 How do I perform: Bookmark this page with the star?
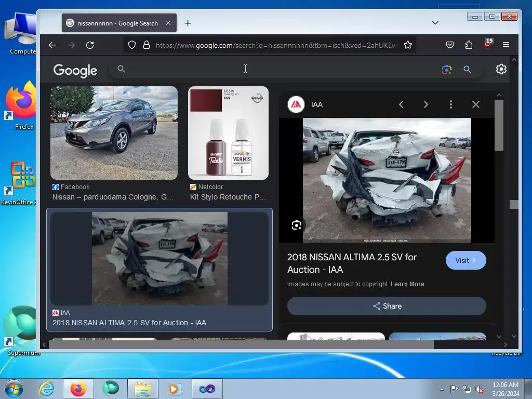pyautogui.click(x=408, y=45)
